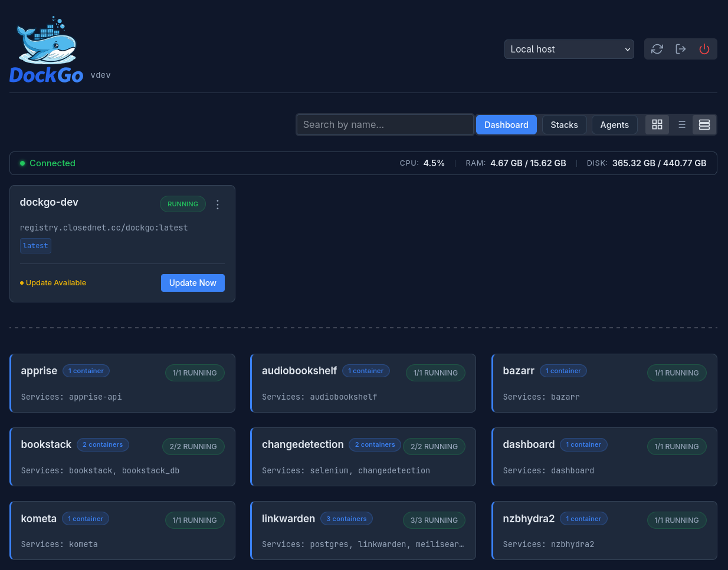
Task: Click the Connected status indicator
Action: click(x=47, y=163)
